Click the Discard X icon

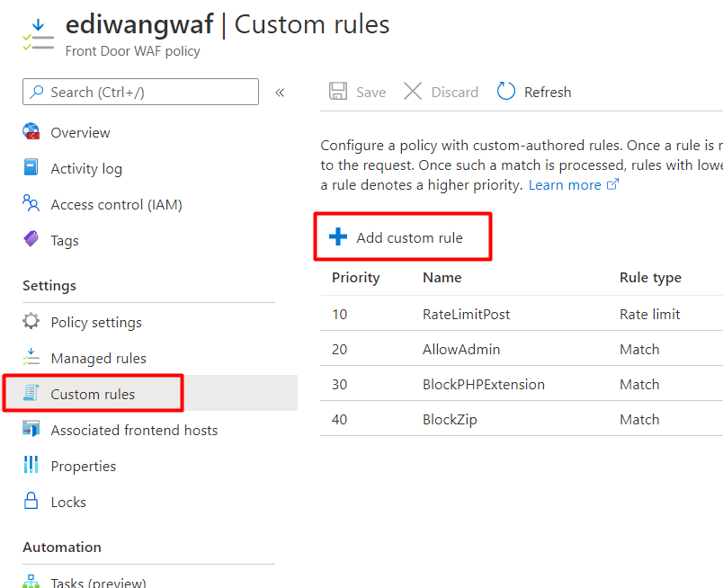coord(413,92)
